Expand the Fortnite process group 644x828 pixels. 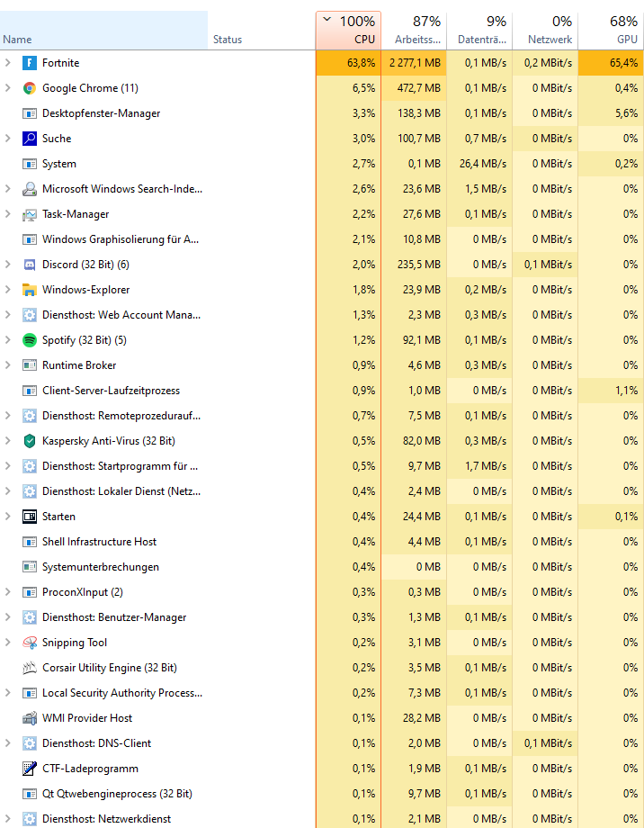tap(8, 63)
